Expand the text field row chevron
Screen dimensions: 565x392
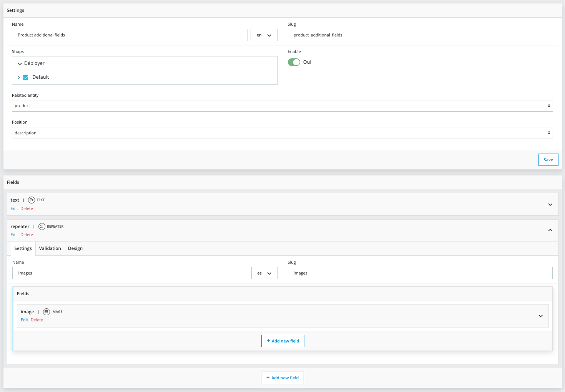[x=550, y=205]
